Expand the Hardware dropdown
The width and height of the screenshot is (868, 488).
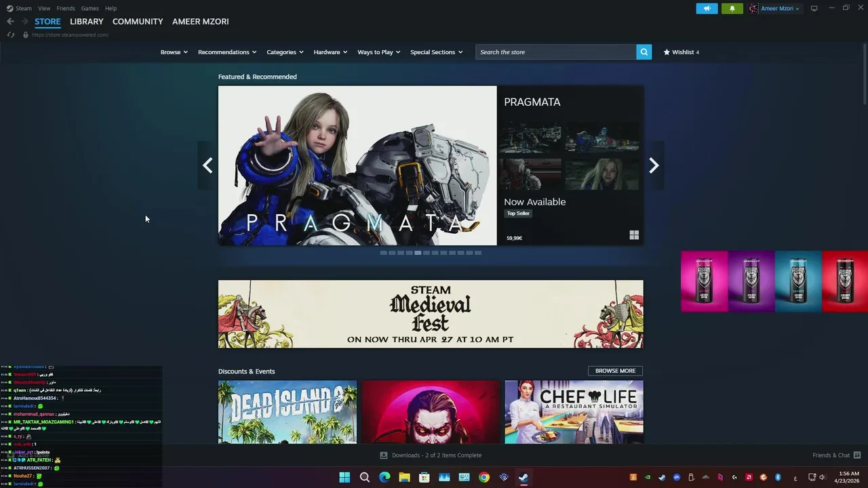330,52
